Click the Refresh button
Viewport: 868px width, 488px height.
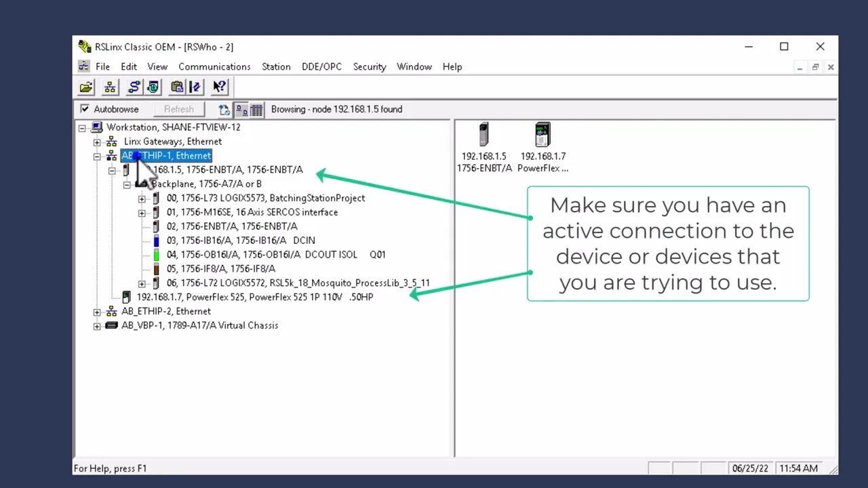179,109
